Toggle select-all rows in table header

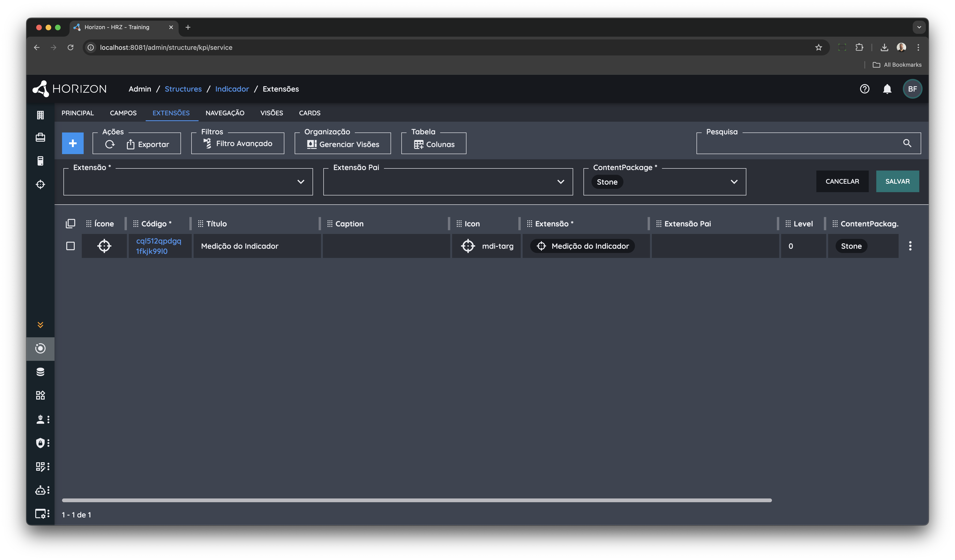[70, 224]
